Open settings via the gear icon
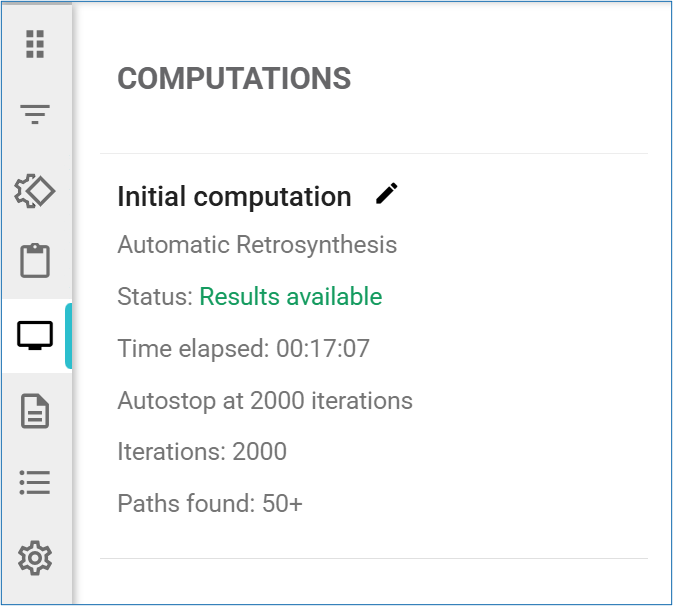Screen dimensions: 673x606 (x=35, y=557)
